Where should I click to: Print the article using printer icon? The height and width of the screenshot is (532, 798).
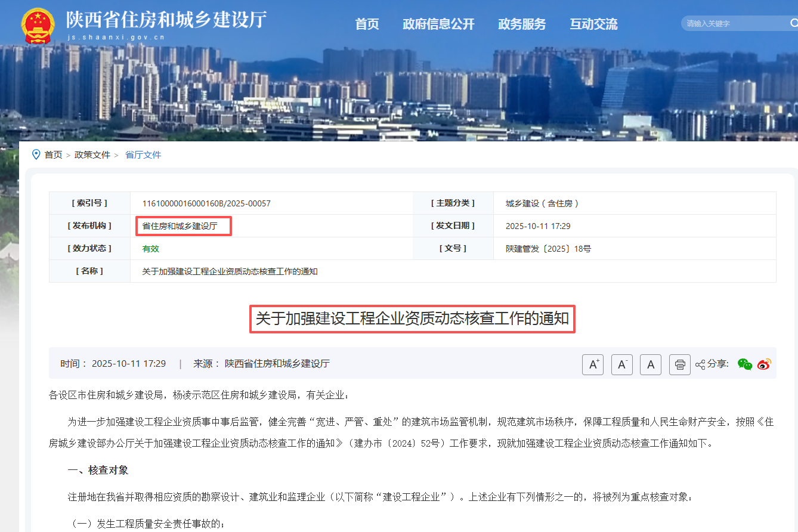[x=679, y=364]
